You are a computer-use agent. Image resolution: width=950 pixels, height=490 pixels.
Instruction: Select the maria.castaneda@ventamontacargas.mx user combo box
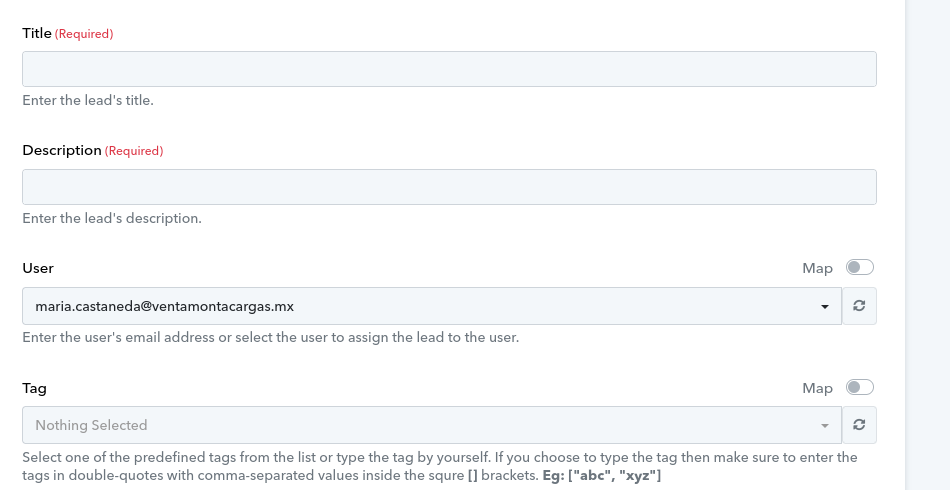coord(432,306)
